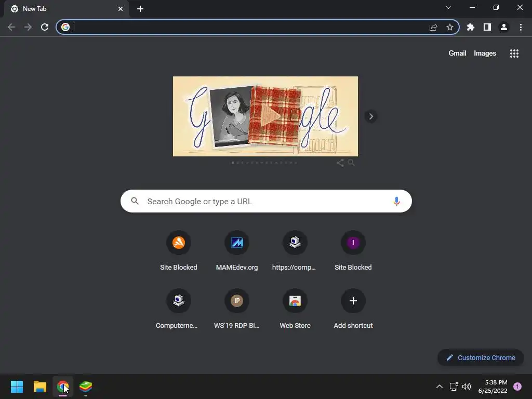Toggle the side panel icon
This screenshot has width=532, height=399.
pos(487,27)
